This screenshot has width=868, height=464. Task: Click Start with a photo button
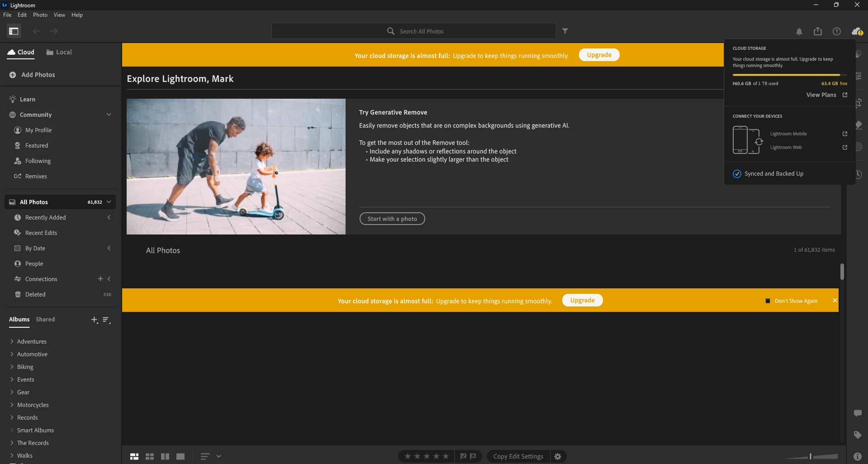tap(392, 219)
